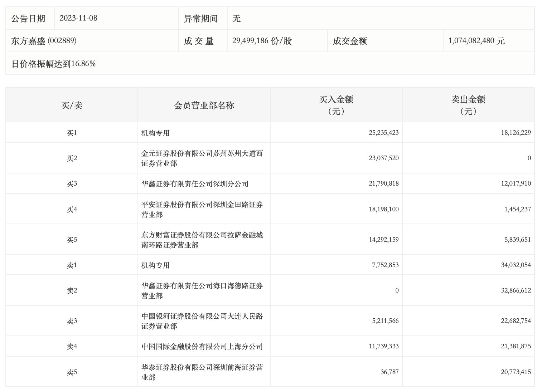Viewport: 537px width, 392px height.
Task: Click sell amount 32,866,612
Action: point(516,290)
